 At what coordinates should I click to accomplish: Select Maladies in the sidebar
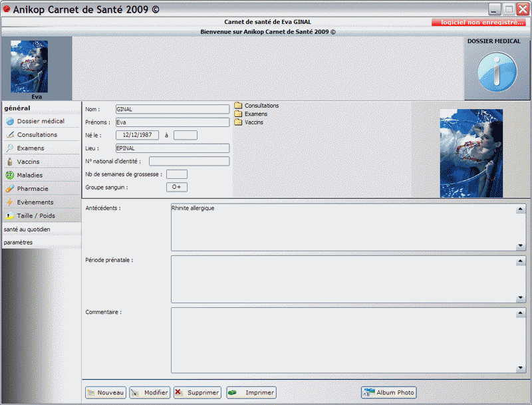click(x=42, y=175)
